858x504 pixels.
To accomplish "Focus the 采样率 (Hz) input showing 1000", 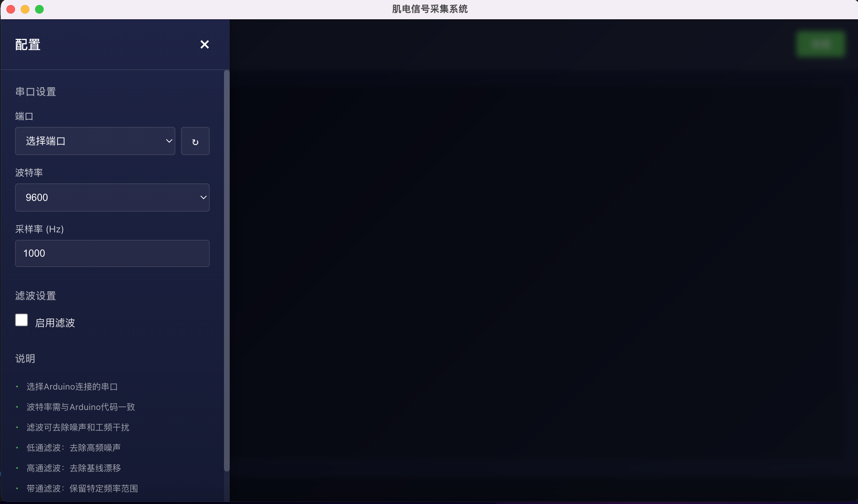I will 112,253.
